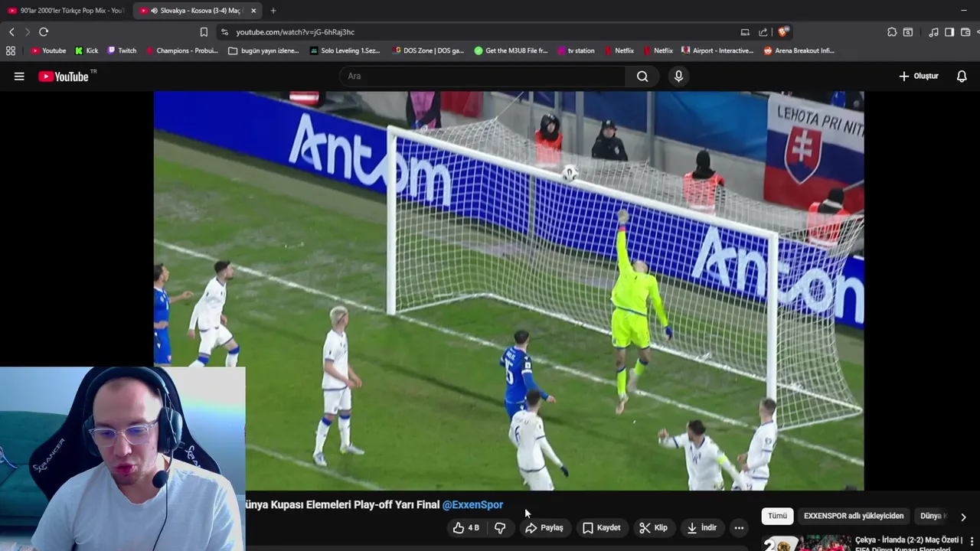Viewport: 980px width, 551px height.
Task: Open options for the Çekya - İrlanda video
Action: pos(972,543)
